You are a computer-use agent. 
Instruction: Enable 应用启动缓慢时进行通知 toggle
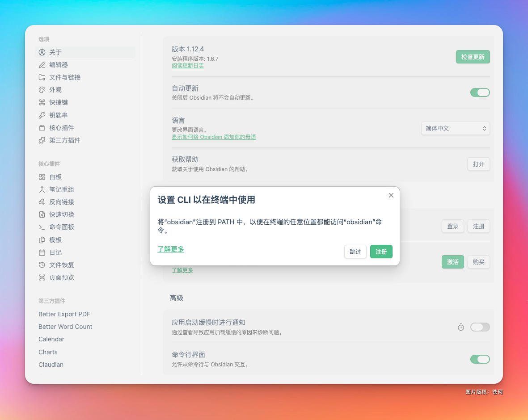tap(480, 327)
